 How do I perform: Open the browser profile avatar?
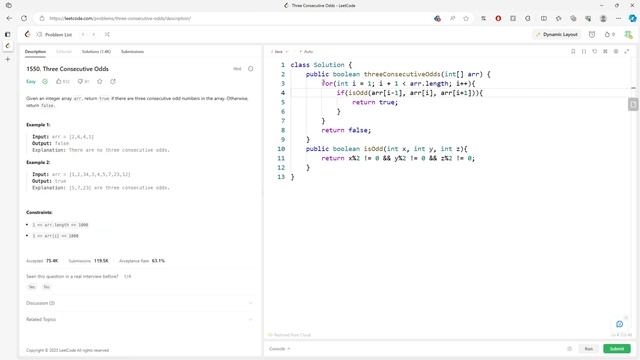point(603,18)
